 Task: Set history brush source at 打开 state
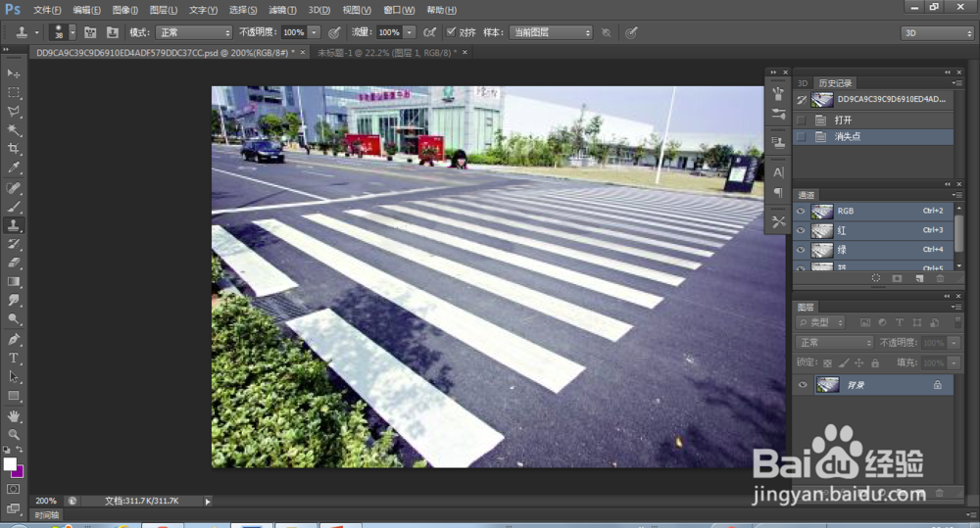click(802, 120)
